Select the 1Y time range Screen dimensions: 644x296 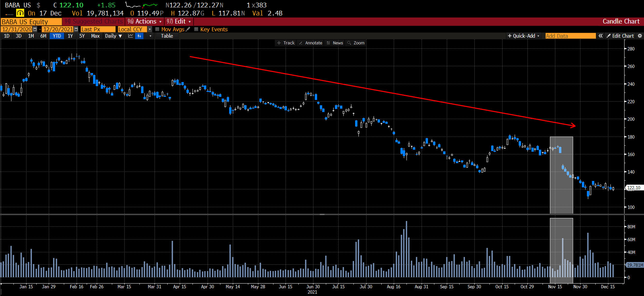70,36
